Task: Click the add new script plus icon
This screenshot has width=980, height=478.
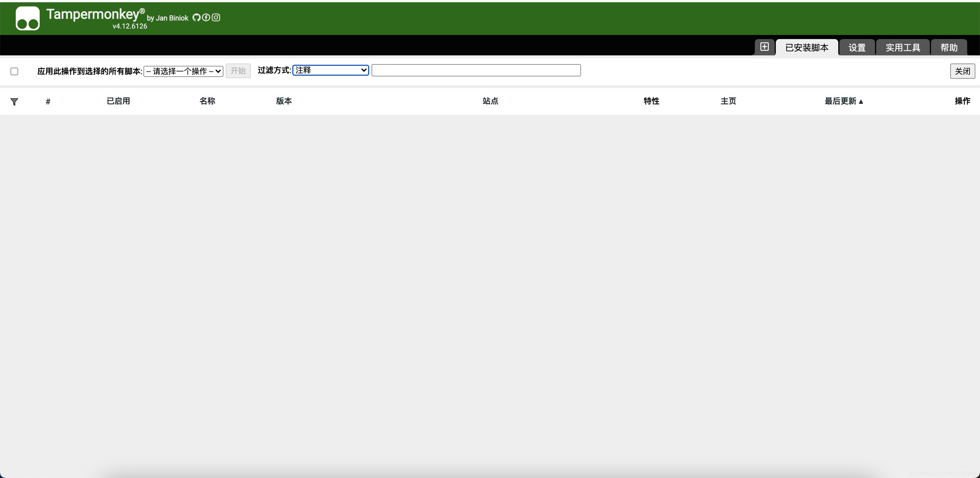Action: click(764, 47)
